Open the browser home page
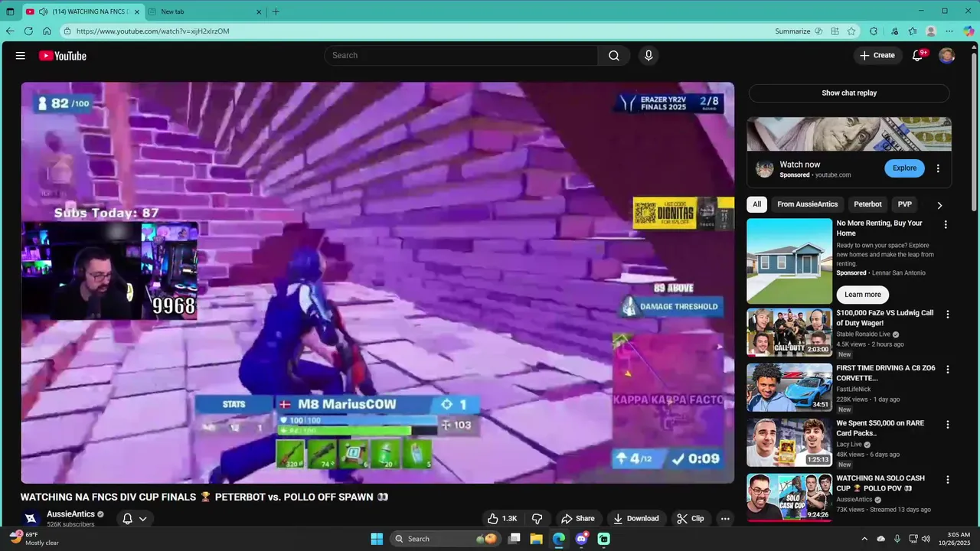Viewport: 980px width, 551px height. click(x=47, y=31)
